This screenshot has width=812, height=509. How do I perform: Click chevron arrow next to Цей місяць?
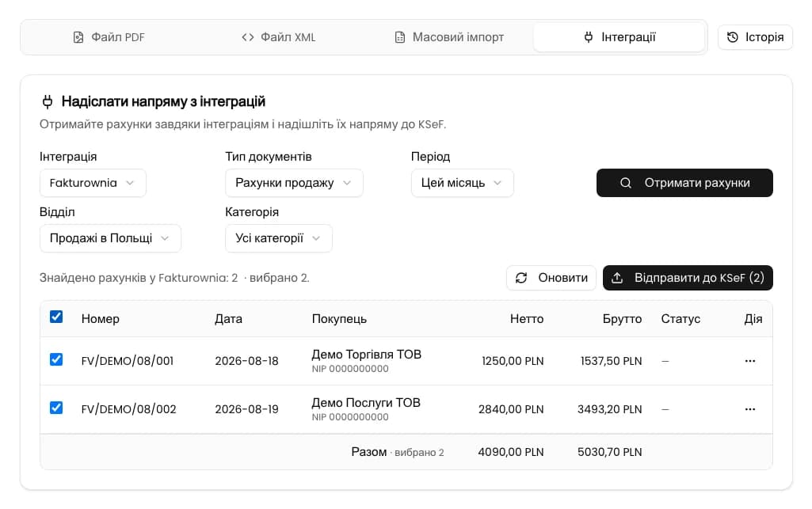(497, 183)
